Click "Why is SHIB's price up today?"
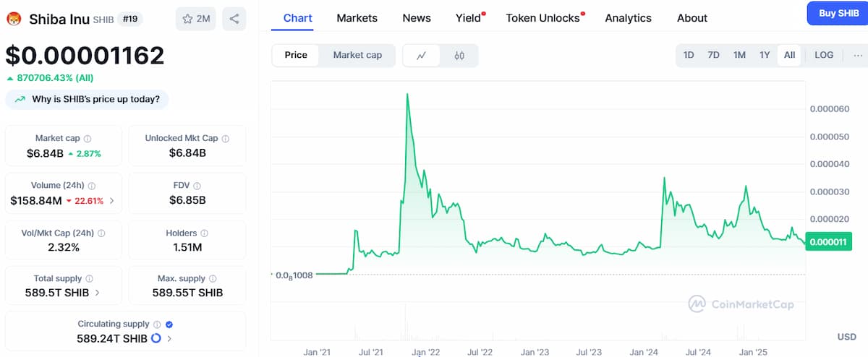The width and height of the screenshot is (868, 357). click(x=88, y=99)
